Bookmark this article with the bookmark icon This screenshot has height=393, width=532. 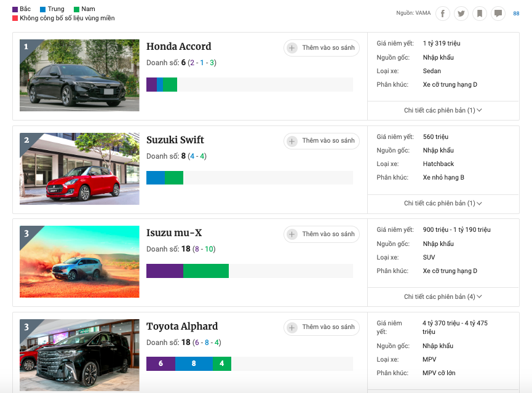point(480,14)
